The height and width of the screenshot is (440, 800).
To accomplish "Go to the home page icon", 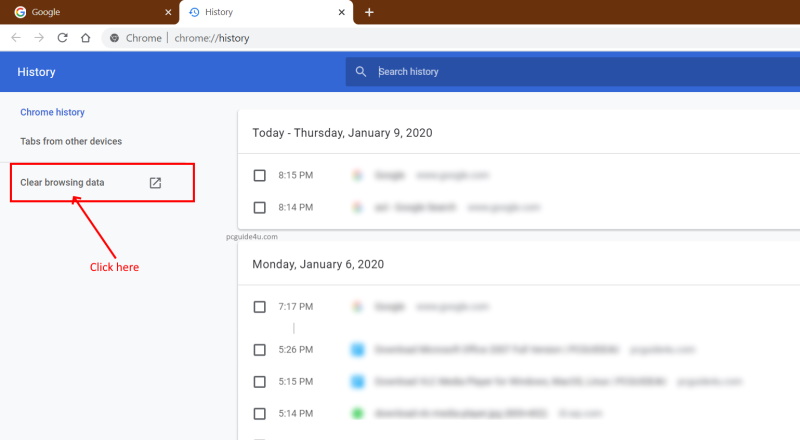I will point(86,38).
